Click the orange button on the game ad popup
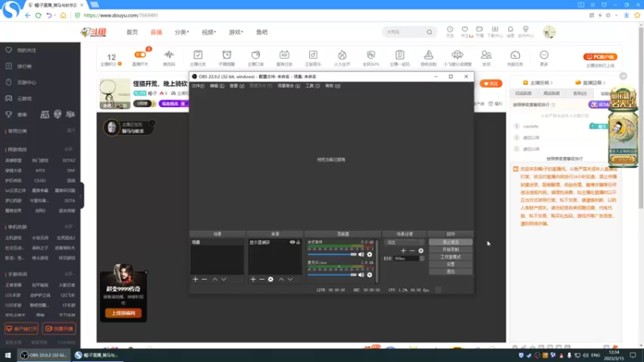 tap(123, 313)
